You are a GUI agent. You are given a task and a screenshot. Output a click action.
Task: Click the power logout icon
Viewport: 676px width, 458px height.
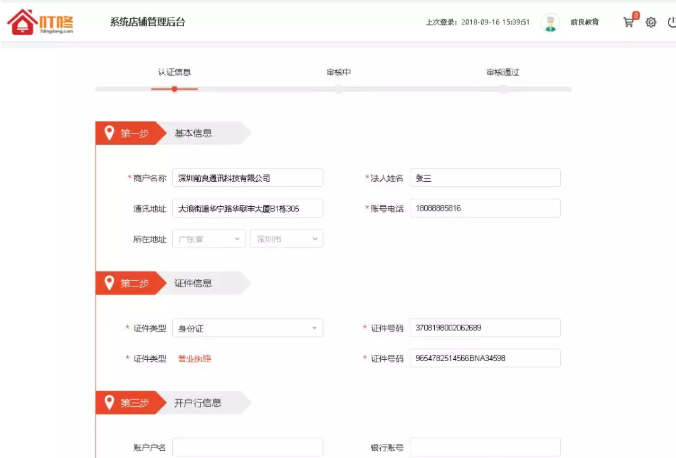pos(669,22)
